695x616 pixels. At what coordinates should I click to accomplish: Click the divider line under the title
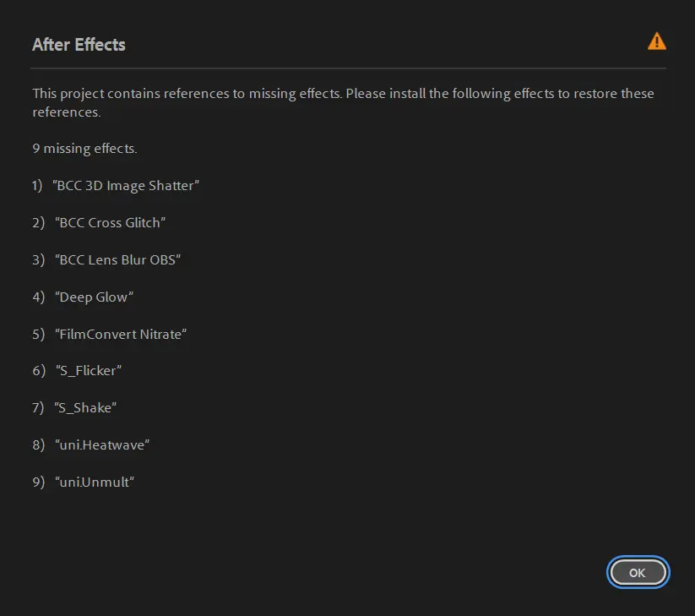[348, 68]
